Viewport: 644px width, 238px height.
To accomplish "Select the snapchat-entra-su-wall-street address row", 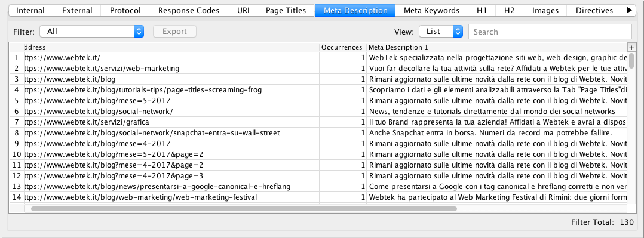I will point(172,133).
